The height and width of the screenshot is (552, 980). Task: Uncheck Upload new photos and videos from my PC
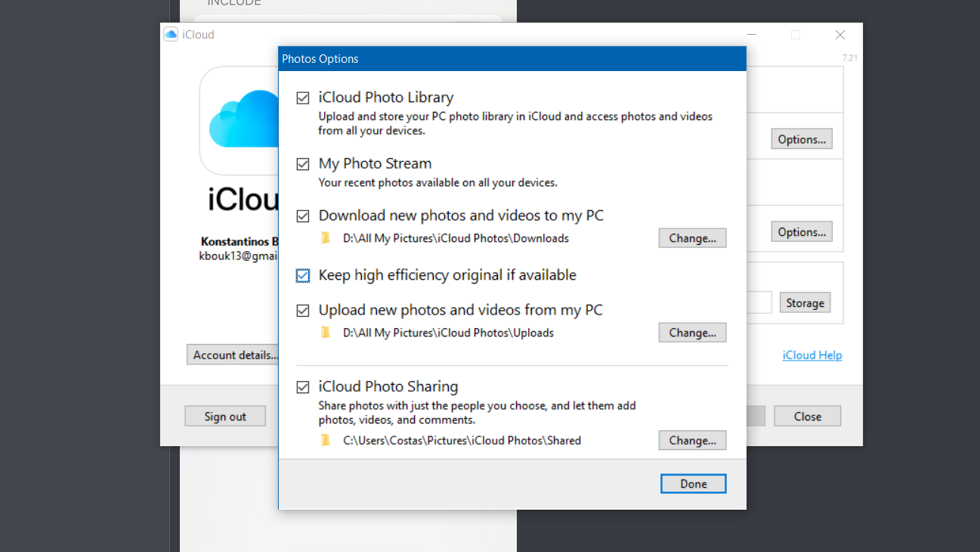[x=302, y=310]
